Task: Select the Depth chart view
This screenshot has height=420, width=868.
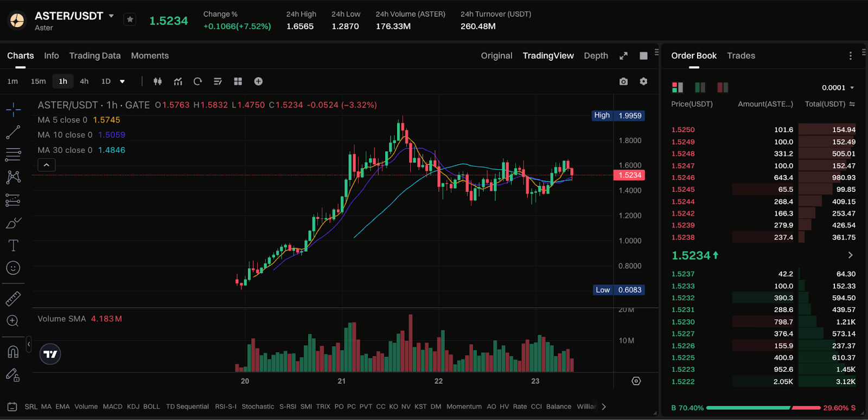Action: [x=596, y=56]
